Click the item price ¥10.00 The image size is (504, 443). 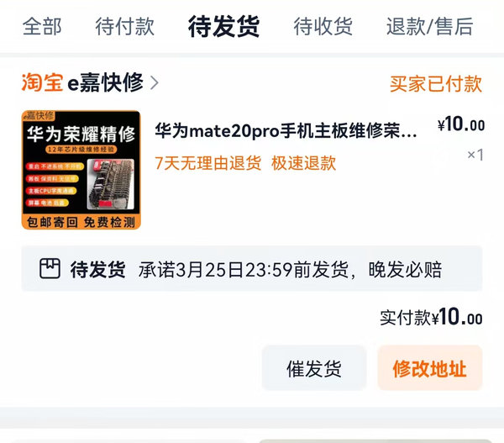(461, 124)
